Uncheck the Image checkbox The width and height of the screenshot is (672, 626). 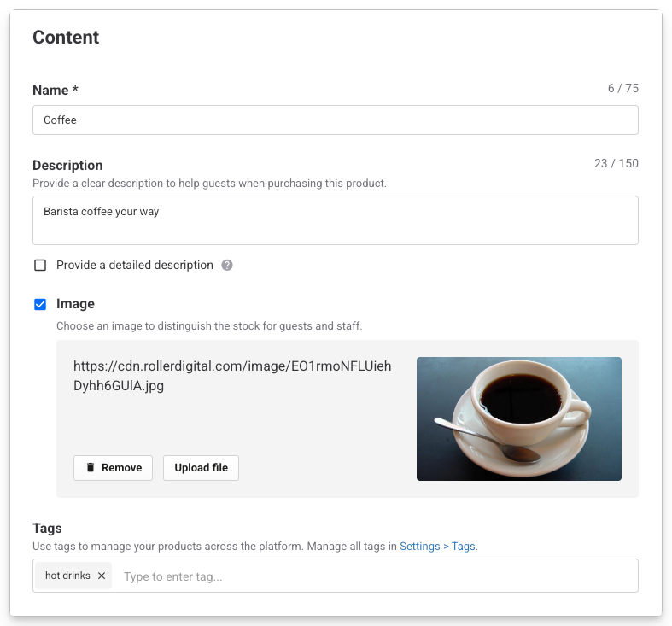[40, 304]
